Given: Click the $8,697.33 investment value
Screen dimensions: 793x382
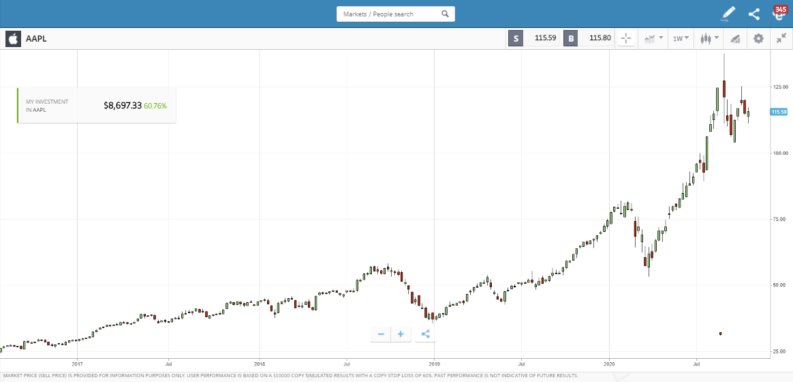Looking at the screenshot, I should [122, 106].
